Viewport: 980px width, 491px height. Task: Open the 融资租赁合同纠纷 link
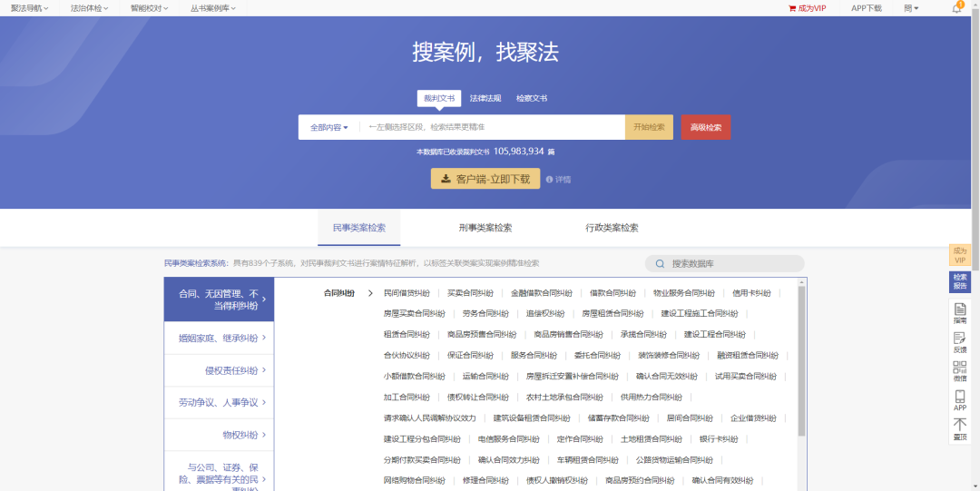tap(748, 355)
